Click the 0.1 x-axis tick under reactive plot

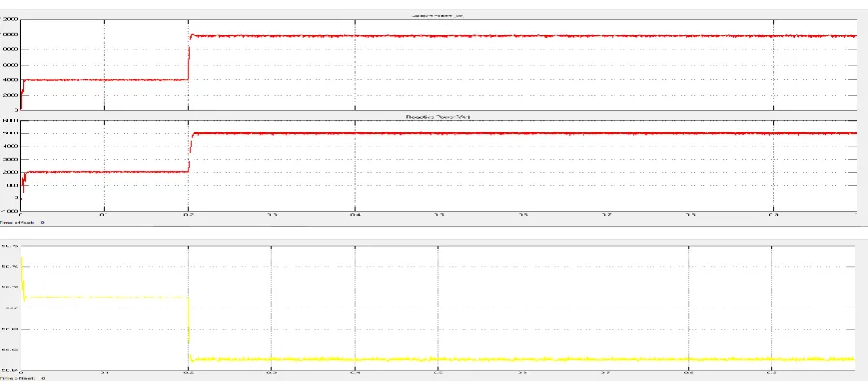coord(104,214)
